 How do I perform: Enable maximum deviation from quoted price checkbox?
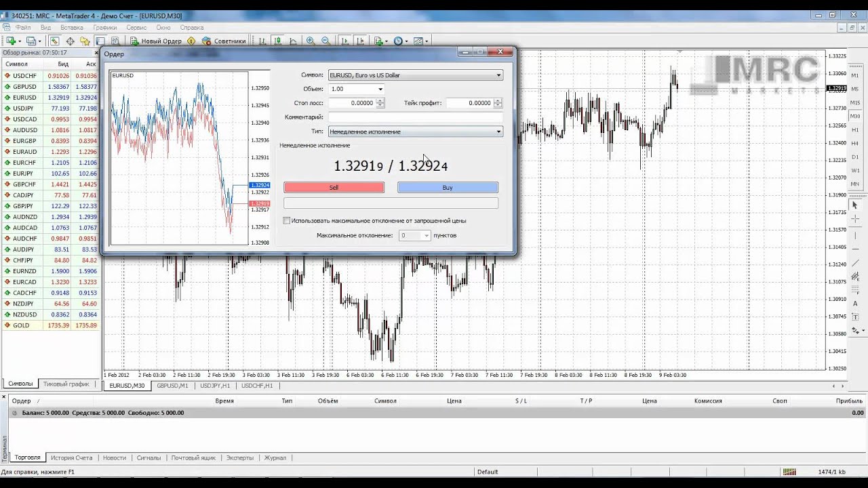click(x=287, y=221)
